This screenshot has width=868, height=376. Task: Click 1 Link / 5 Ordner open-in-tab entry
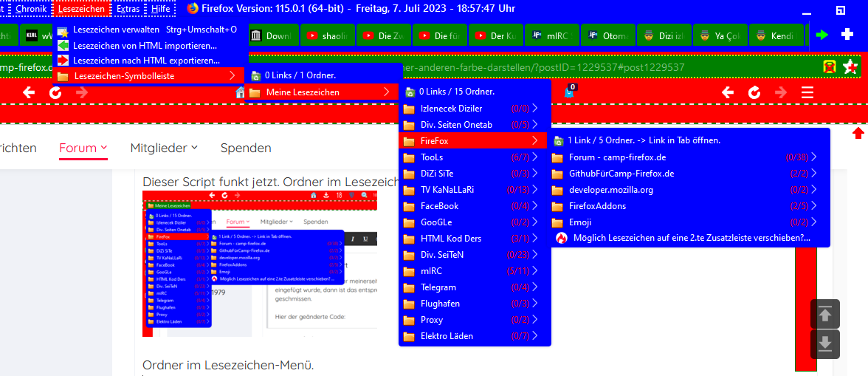(x=689, y=140)
